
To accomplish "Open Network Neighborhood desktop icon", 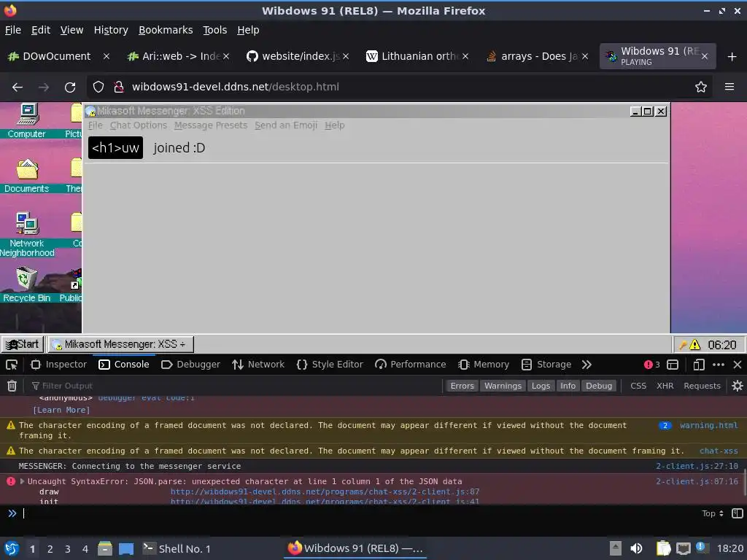I will (27, 234).
